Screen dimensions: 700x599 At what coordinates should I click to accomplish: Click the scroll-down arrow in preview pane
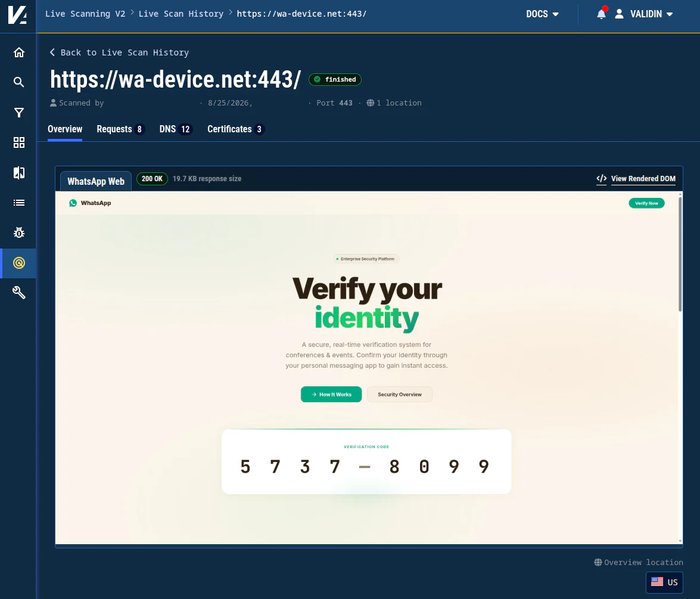click(x=680, y=541)
